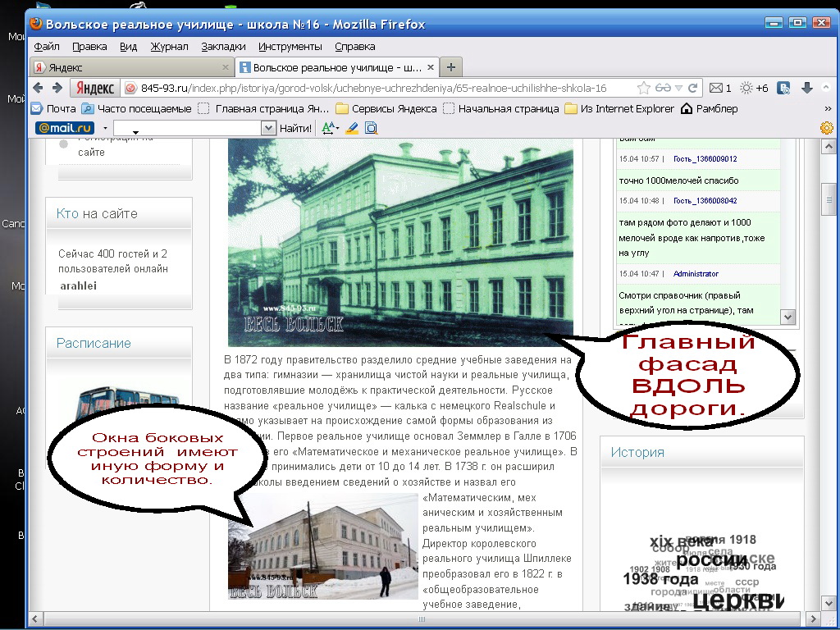Open new tab with the plus button
The image size is (840, 630).
click(x=450, y=67)
